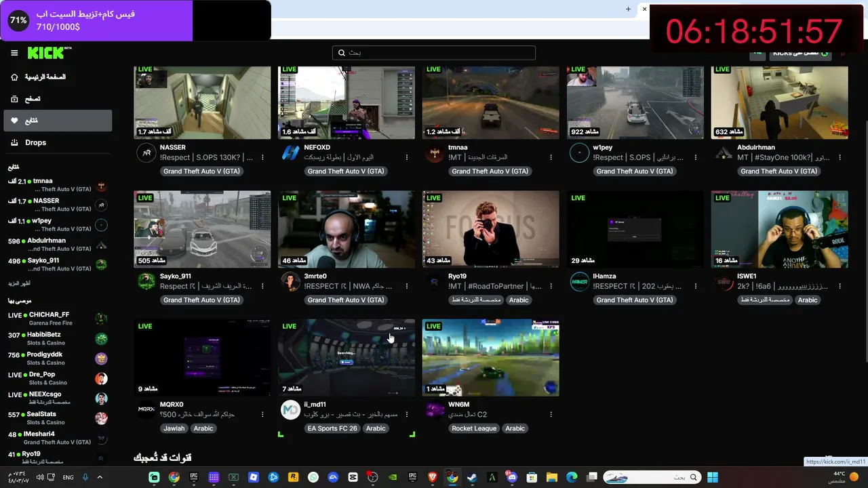868x488 pixels.
Task: Click Abdulrhman's avatar on the stream card
Action: [x=724, y=153]
